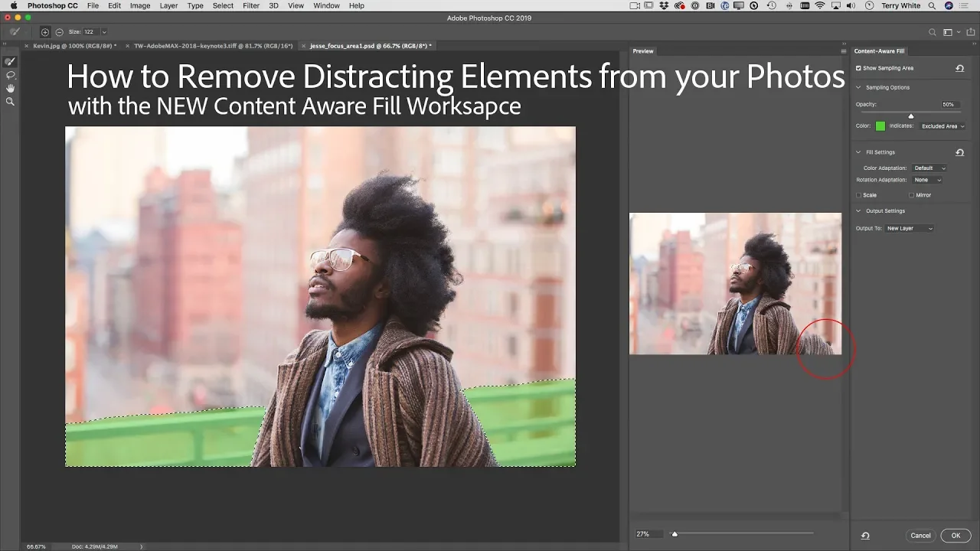Open the Indicates Excluded Area dropdown
Image resolution: width=980 pixels, height=551 pixels.
point(942,126)
